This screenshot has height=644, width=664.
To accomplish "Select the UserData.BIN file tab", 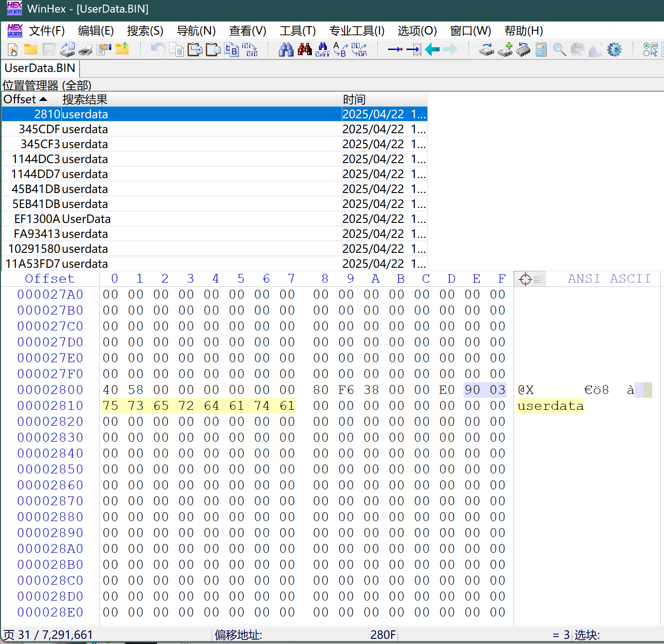I will point(40,68).
